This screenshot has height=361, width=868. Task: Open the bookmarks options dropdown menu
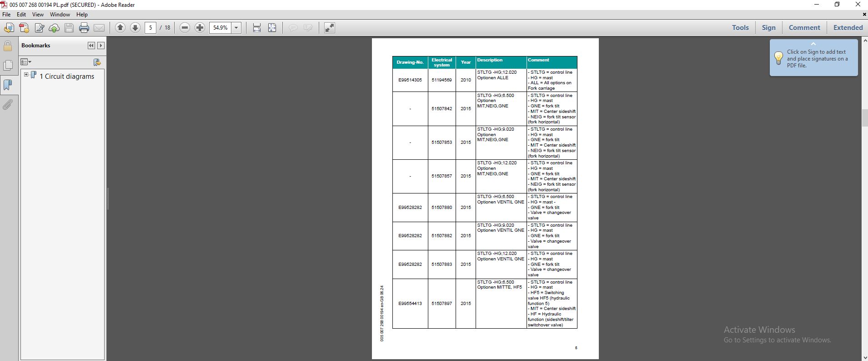(26, 62)
